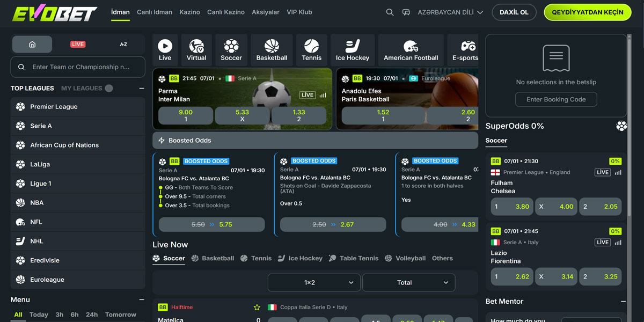Image resolution: width=644 pixels, height=322 pixels.
Task: Click the search magnifier icon in header
Action: [390, 12]
